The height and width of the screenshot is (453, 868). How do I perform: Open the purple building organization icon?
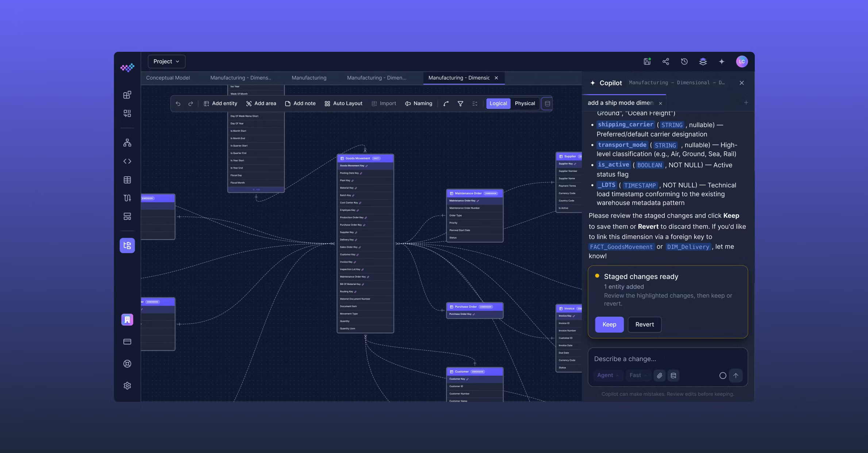coord(127,320)
